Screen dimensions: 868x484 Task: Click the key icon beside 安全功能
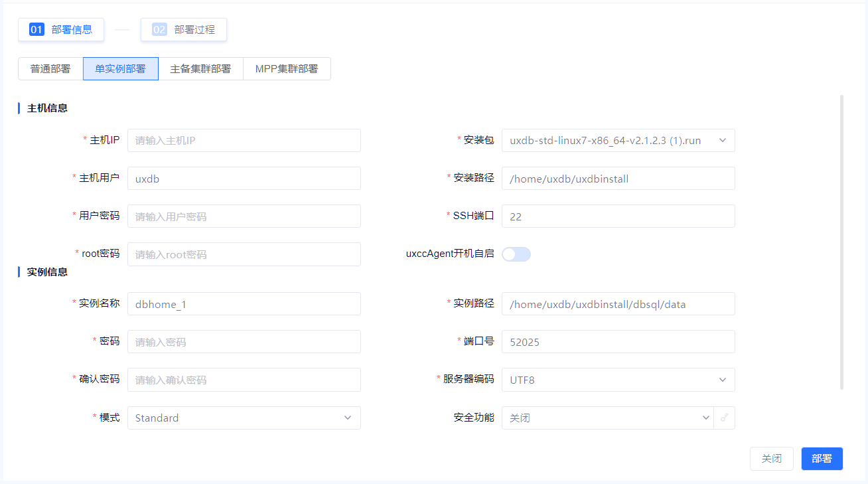pyautogui.click(x=724, y=418)
